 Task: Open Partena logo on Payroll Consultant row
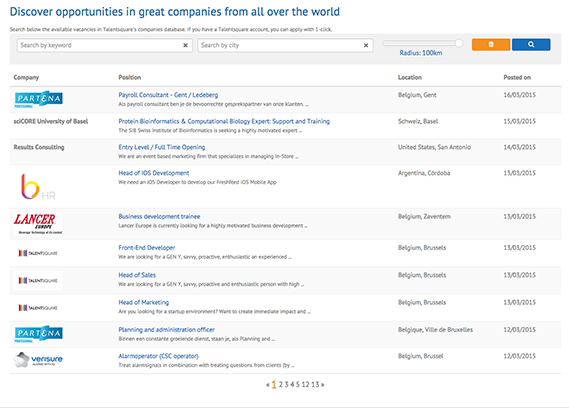click(x=38, y=99)
